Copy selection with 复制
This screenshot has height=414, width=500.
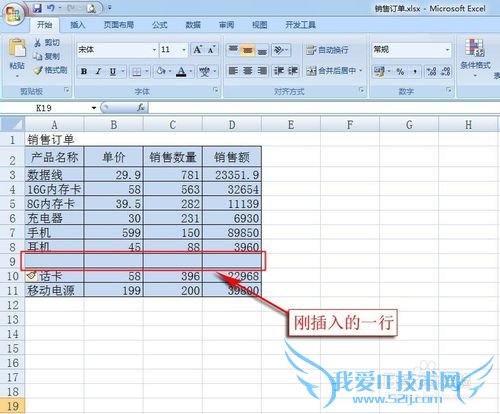pyautogui.click(x=47, y=56)
